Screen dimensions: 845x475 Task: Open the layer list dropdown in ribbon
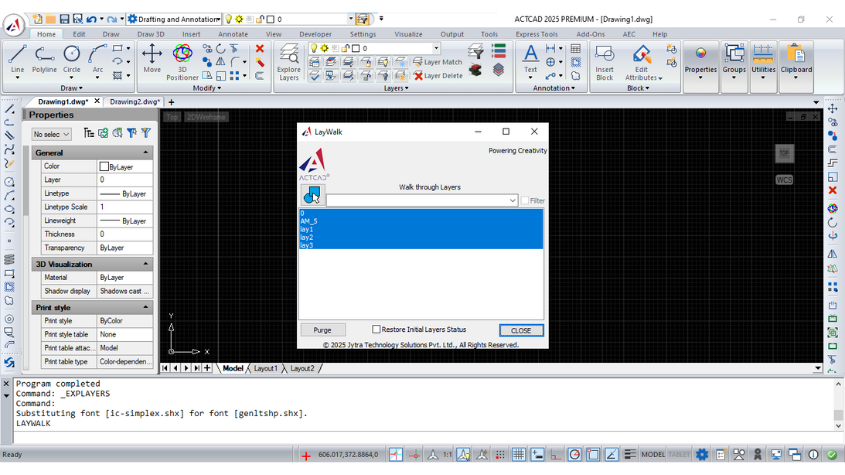[436, 49]
